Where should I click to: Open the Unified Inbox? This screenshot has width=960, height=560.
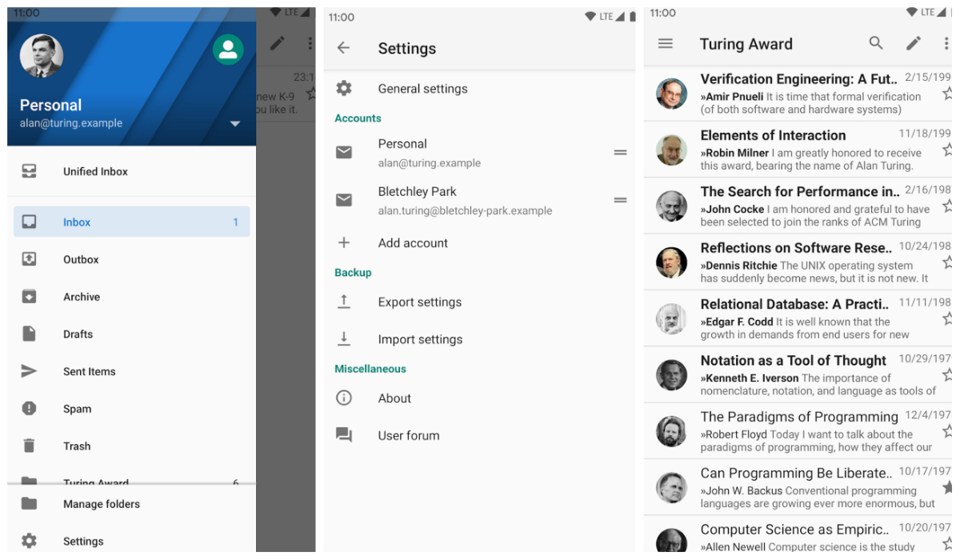95,171
